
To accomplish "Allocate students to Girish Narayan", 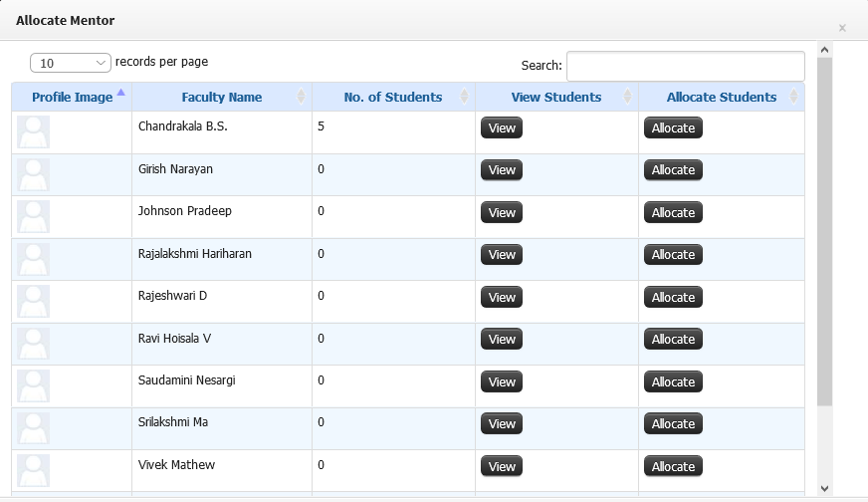I will tap(673, 170).
